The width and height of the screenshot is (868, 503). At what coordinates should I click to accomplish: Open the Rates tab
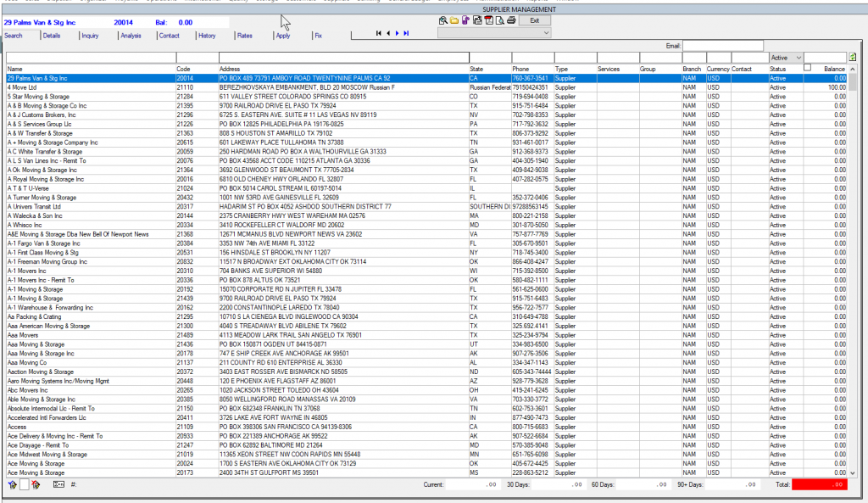coord(245,36)
